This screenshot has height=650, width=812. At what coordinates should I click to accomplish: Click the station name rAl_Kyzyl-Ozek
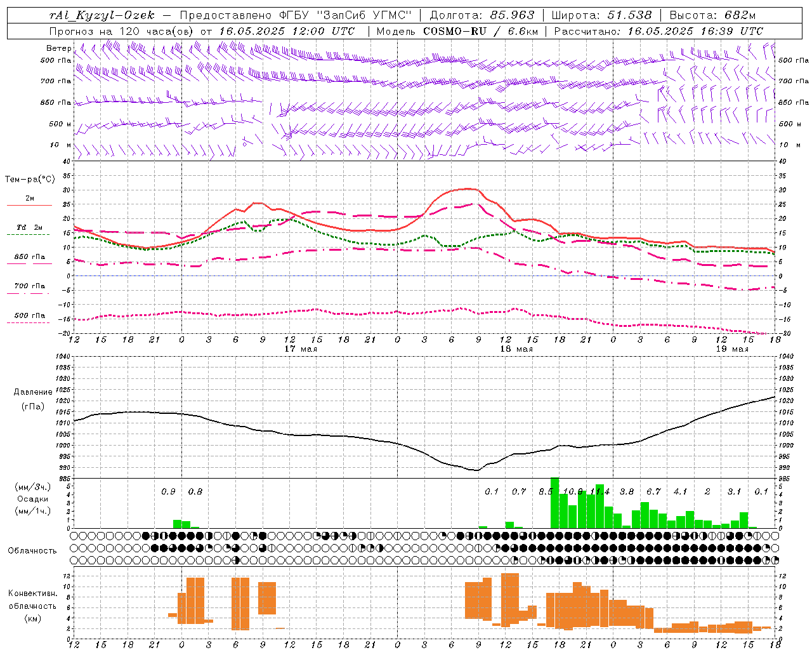(x=101, y=15)
